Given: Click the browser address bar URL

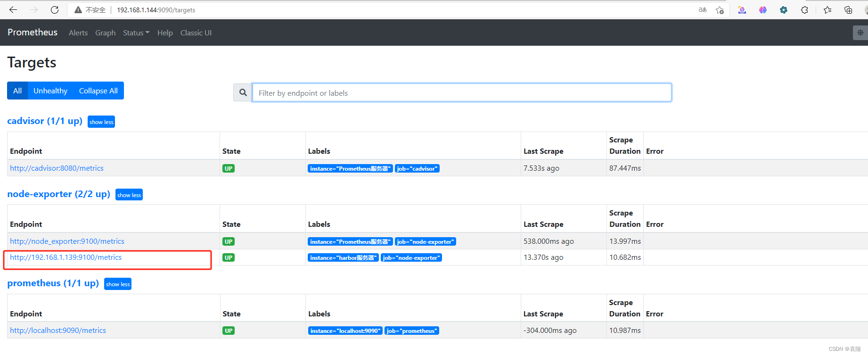Looking at the screenshot, I should tap(156, 10).
